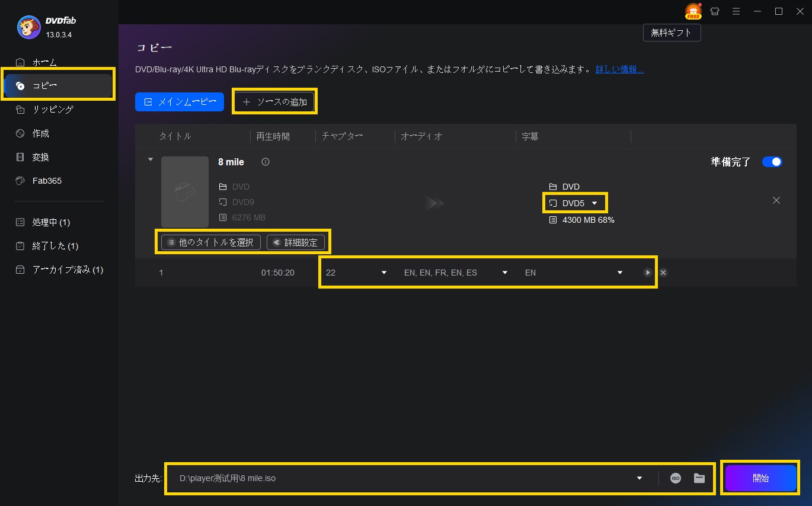Click the Runtime column header
This screenshot has height=506, width=812.
tap(273, 136)
